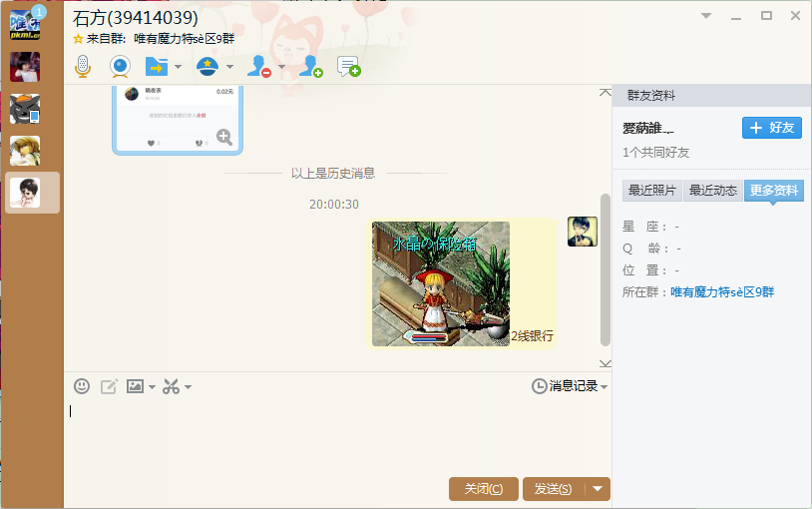This screenshot has height=509, width=812.
Task: Start a video call with webcam icon
Action: click(x=120, y=67)
